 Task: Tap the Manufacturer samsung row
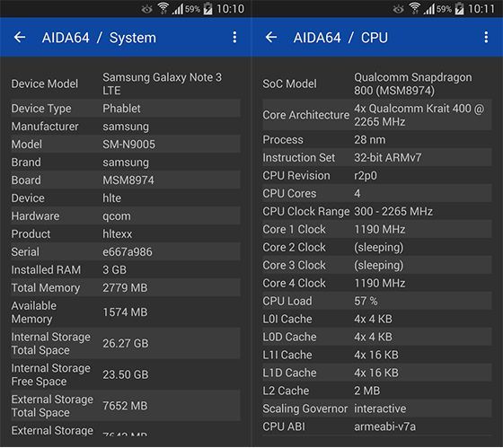tap(126, 127)
